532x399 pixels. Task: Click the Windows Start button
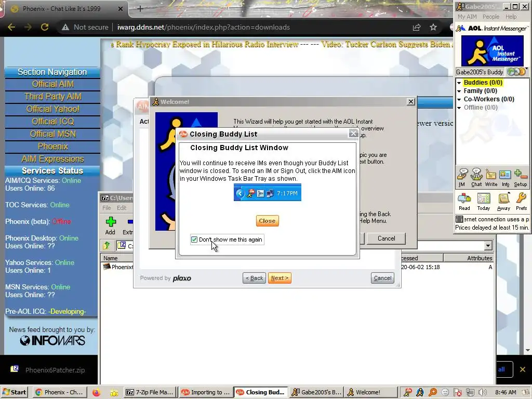click(14, 392)
